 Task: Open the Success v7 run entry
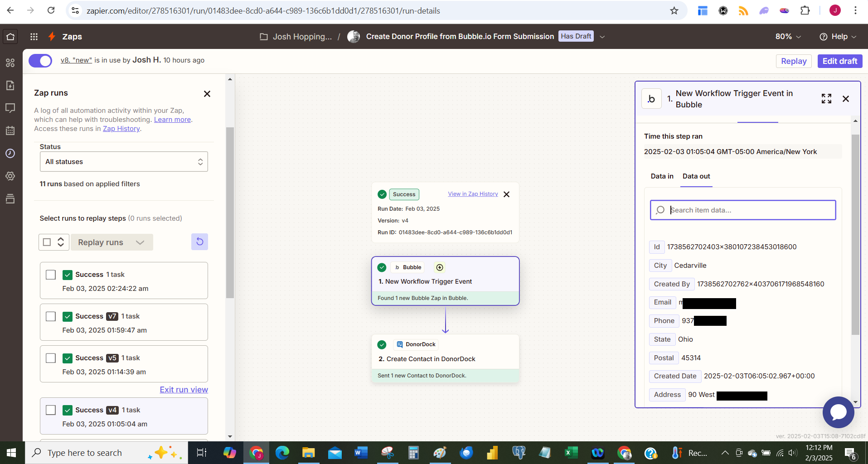[124, 322]
